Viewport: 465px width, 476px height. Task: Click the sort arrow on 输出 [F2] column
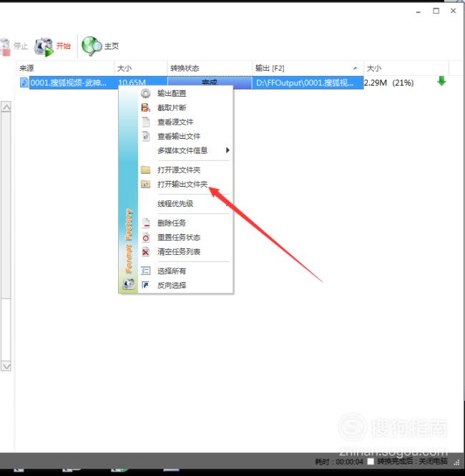pyautogui.click(x=356, y=68)
